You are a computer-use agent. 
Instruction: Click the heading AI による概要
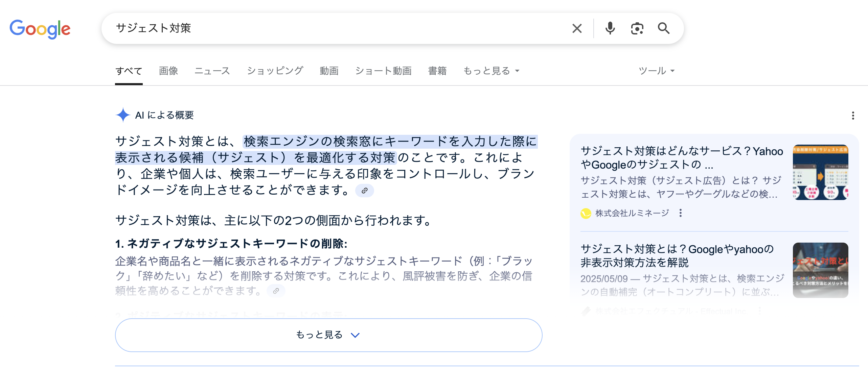[x=164, y=115]
